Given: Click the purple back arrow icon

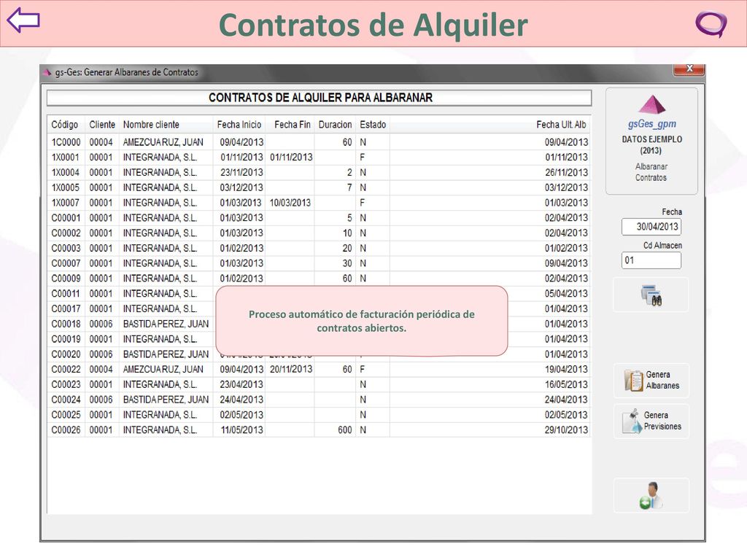Looking at the screenshot, I should pyautogui.click(x=23, y=20).
